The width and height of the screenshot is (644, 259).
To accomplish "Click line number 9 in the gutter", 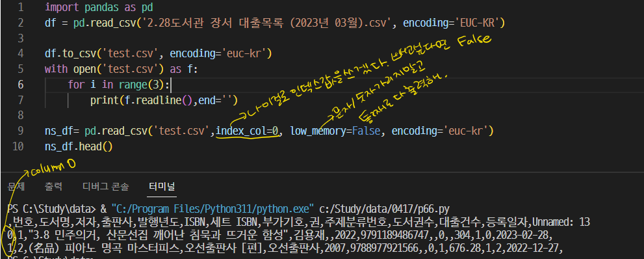I will [x=21, y=131].
